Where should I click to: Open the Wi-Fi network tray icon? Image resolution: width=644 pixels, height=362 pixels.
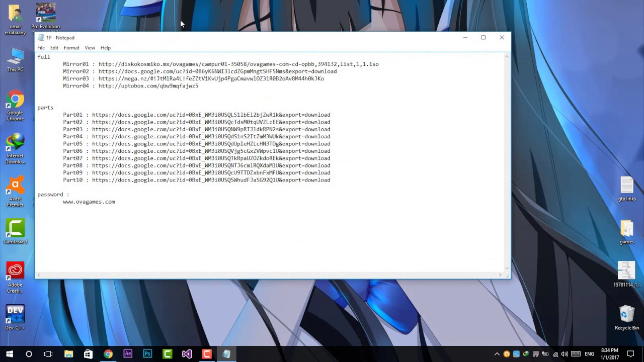tap(555, 354)
